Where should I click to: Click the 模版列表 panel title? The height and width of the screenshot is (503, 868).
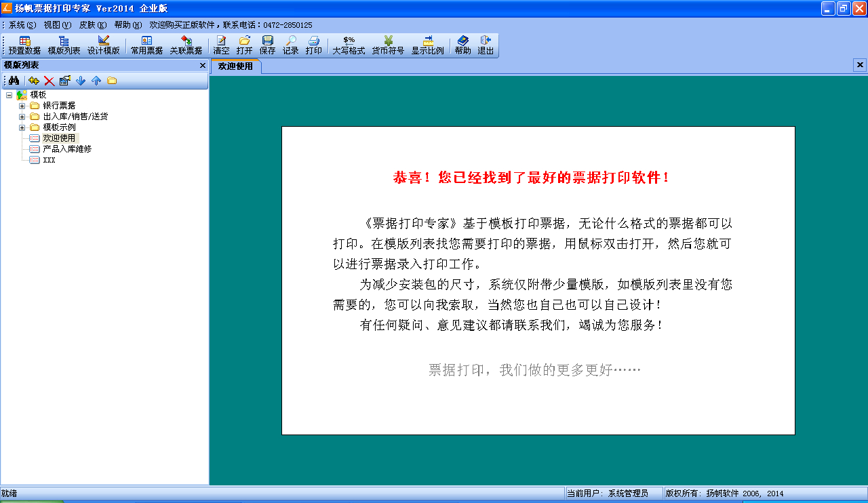21,65
